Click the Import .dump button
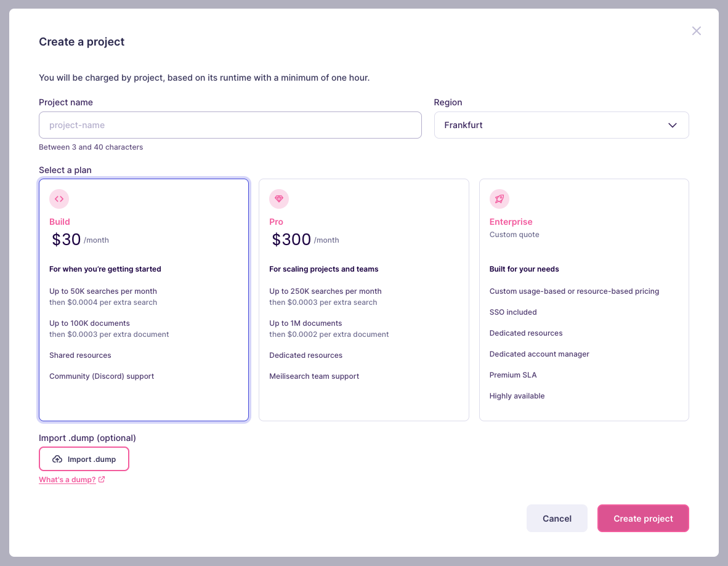 click(84, 458)
